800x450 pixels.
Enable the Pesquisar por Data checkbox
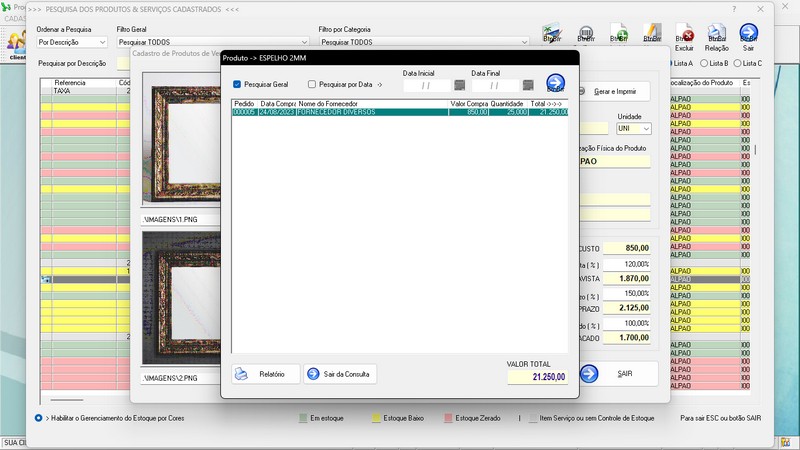coord(312,84)
